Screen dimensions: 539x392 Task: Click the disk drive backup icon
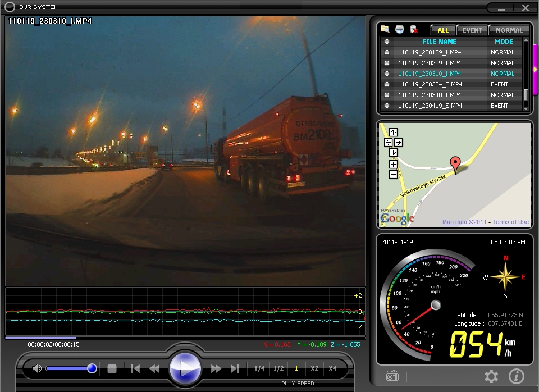click(399, 29)
